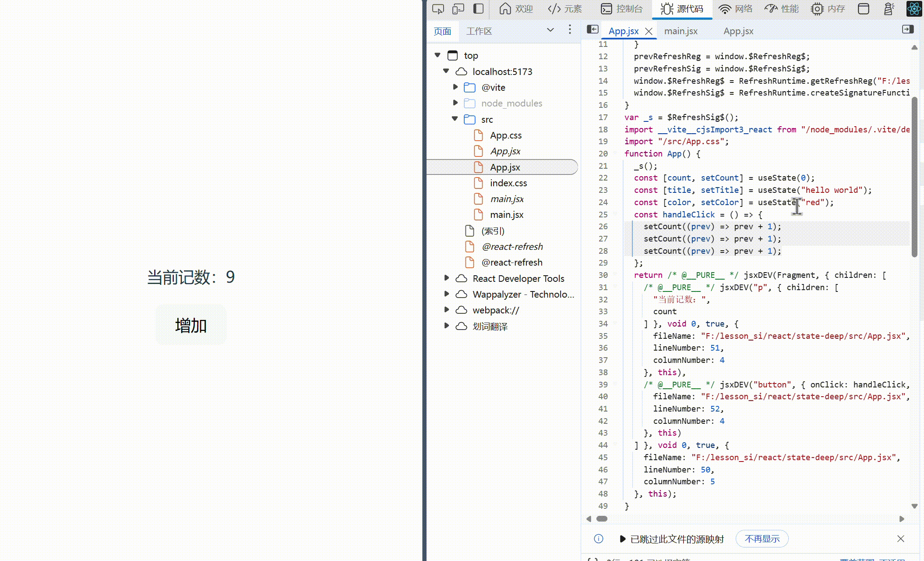Expand the node_modules folder
The width and height of the screenshot is (924, 561).
pyautogui.click(x=455, y=103)
